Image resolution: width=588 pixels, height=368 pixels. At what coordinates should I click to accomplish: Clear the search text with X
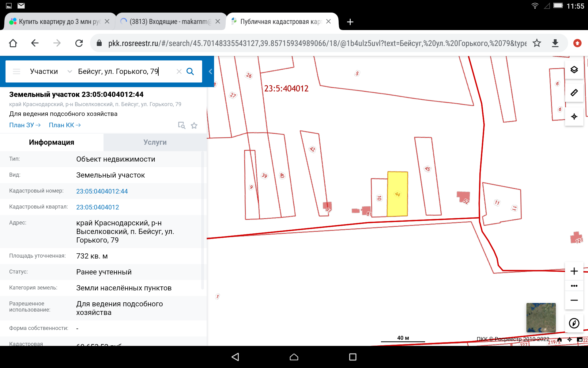point(179,71)
